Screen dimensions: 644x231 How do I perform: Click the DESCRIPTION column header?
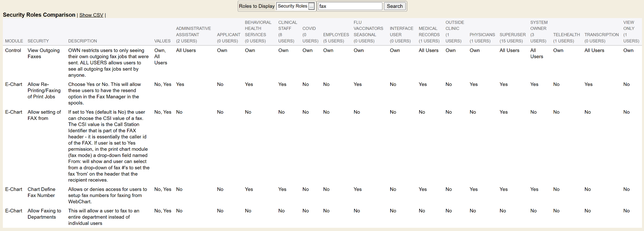click(x=82, y=41)
